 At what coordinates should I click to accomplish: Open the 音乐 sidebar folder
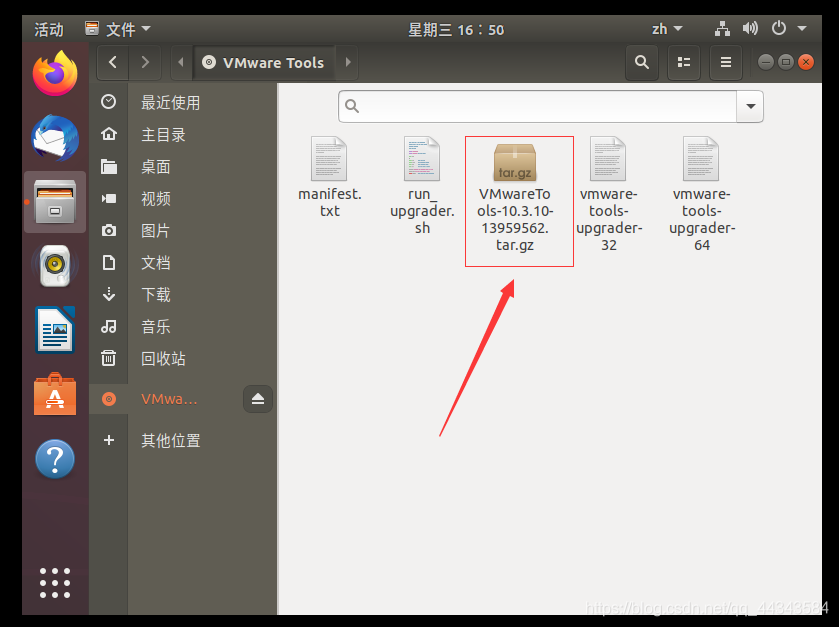click(x=183, y=326)
